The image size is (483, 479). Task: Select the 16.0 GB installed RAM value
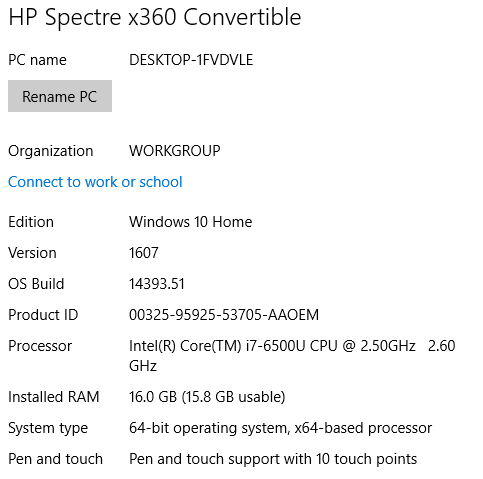[x=207, y=397]
